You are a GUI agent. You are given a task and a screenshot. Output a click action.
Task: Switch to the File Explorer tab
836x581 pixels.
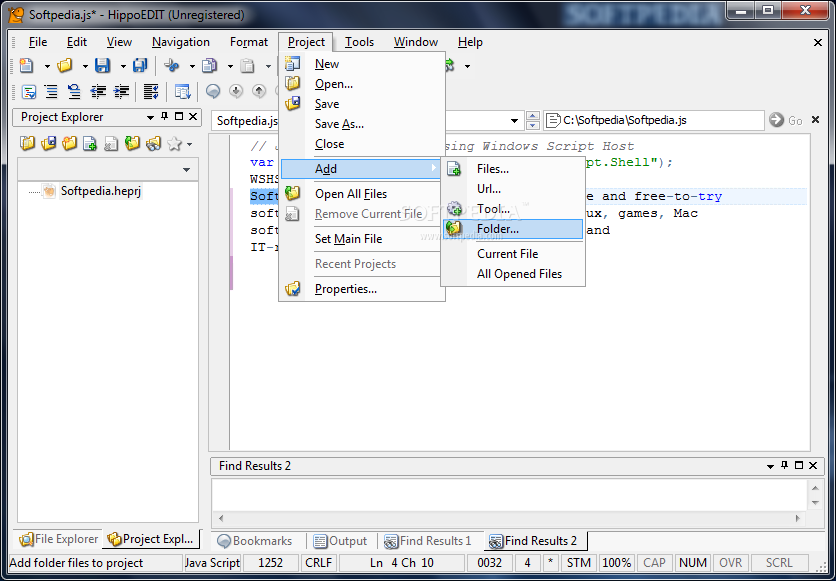[x=59, y=539]
